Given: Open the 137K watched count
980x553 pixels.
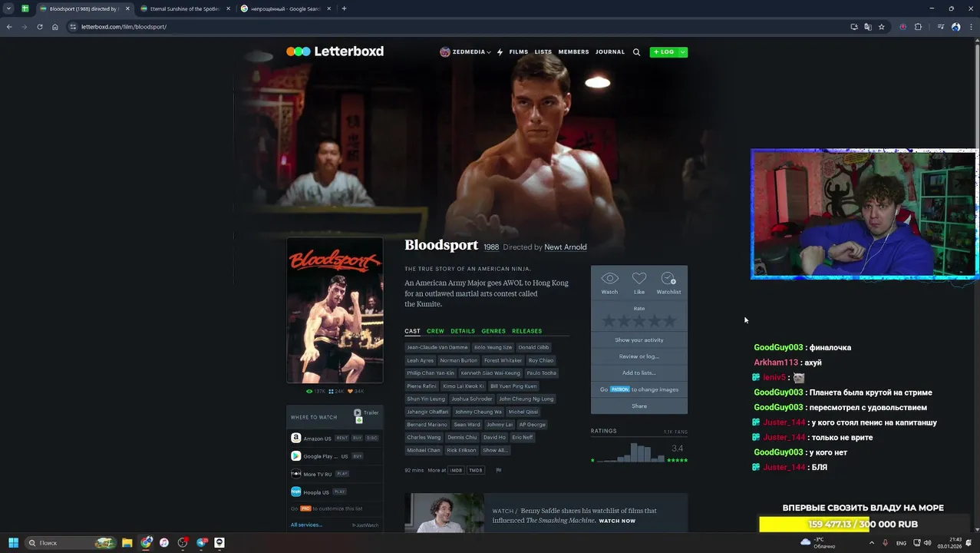Looking at the screenshot, I should click(316, 392).
